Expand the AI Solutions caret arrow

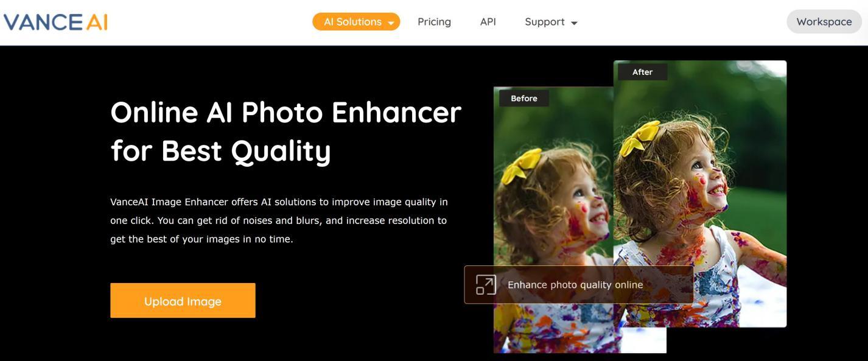391,23
